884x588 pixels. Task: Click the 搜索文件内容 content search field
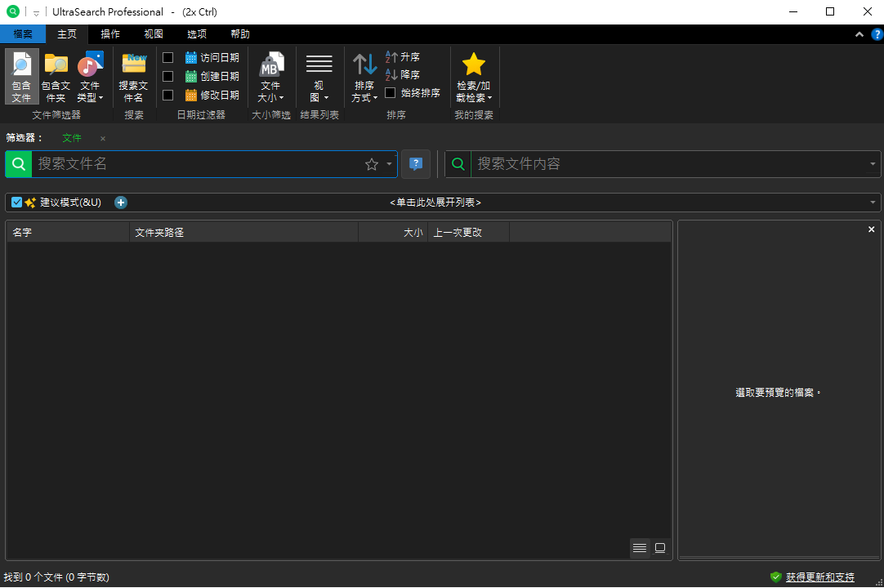[x=666, y=164]
